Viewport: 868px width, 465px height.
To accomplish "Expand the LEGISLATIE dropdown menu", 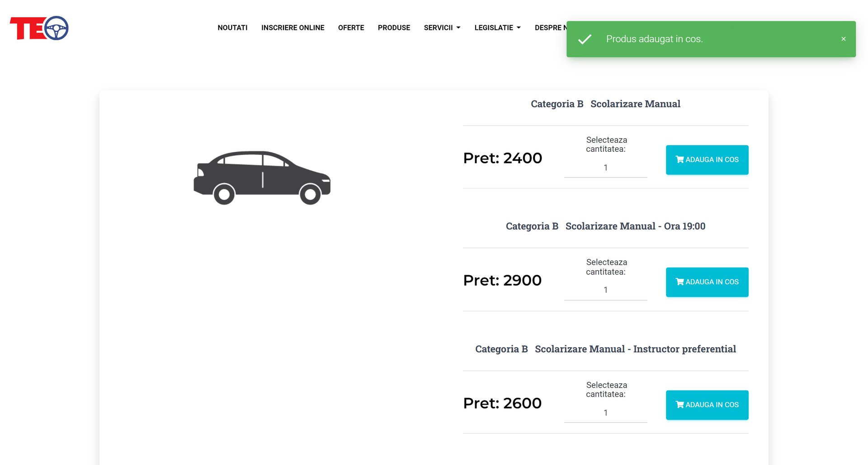I will point(497,28).
